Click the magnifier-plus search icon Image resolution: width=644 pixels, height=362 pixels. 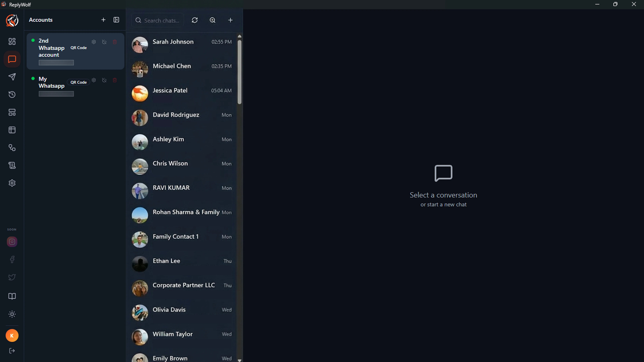pos(212,20)
